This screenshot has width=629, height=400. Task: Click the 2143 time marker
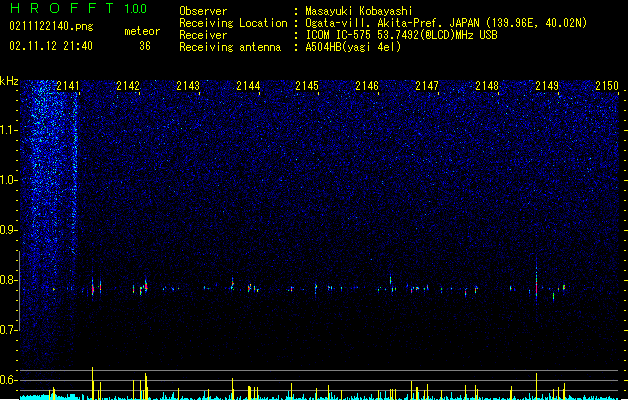(x=188, y=86)
